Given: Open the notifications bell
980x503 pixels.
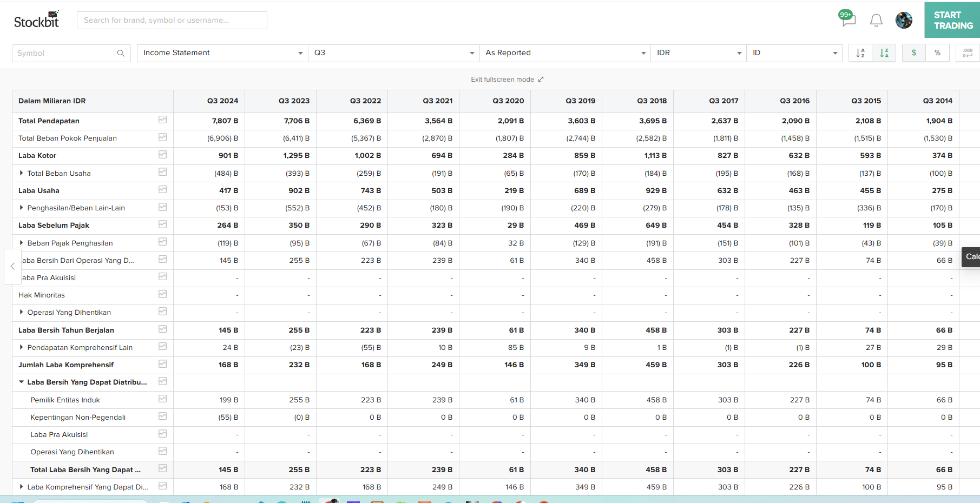Looking at the screenshot, I should click(876, 21).
